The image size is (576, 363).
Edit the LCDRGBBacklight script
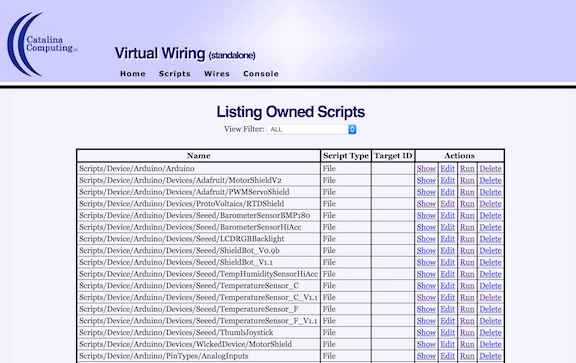pyautogui.click(x=447, y=239)
